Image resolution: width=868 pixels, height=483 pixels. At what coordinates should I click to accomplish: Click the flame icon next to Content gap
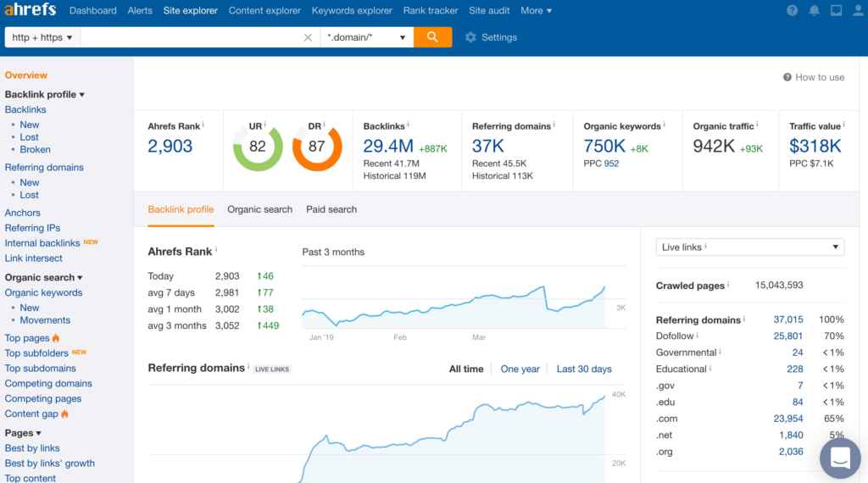tap(64, 414)
